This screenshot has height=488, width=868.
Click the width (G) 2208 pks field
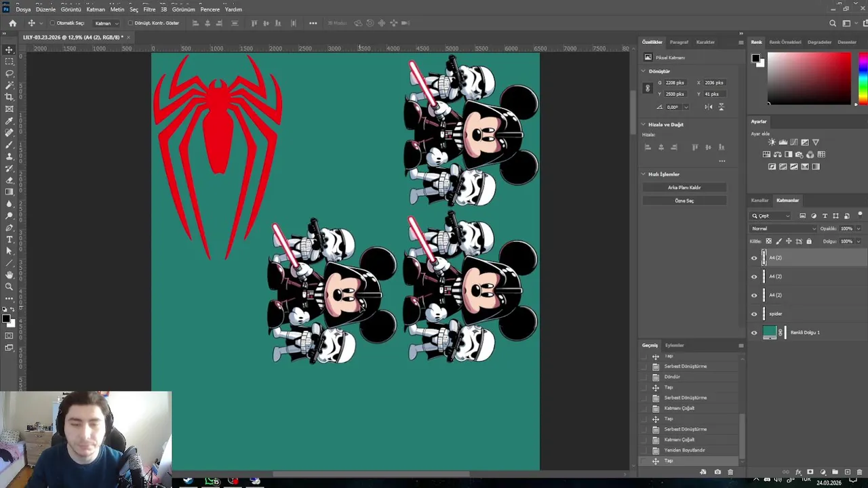[675, 83]
